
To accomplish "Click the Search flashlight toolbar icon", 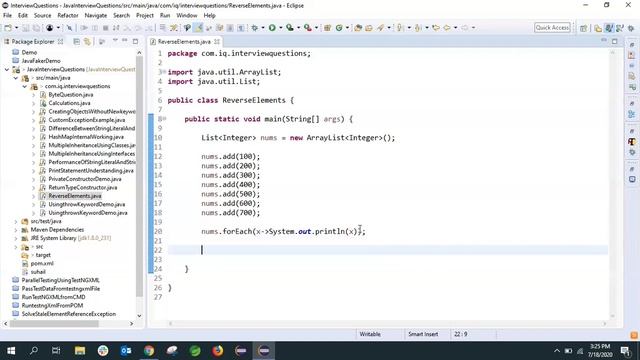I will pyautogui.click(x=380, y=28).
